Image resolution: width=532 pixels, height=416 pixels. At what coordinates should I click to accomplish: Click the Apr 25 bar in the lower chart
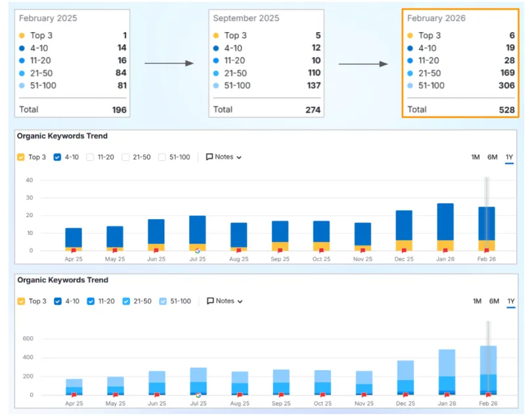[x=74, y=387]
